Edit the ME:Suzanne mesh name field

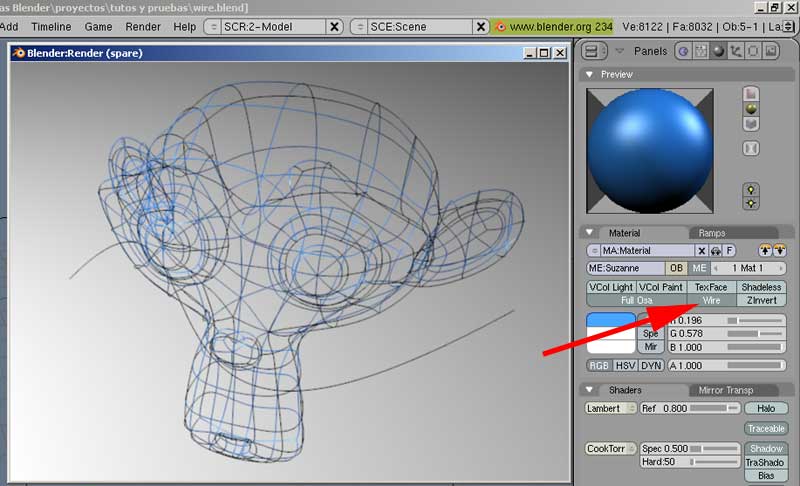point(626,268)
